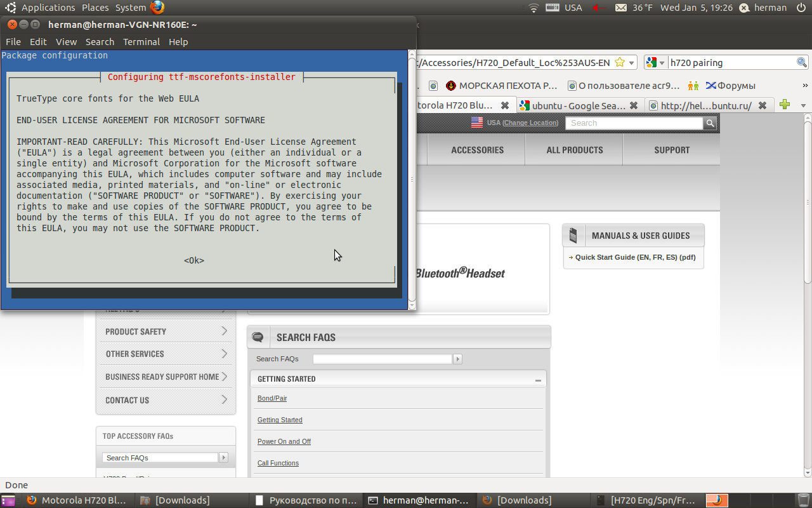Click the magnifier search icon in Firefox
Image resolution: width=812 pixels, height=508 pixels.
(802, 62)
